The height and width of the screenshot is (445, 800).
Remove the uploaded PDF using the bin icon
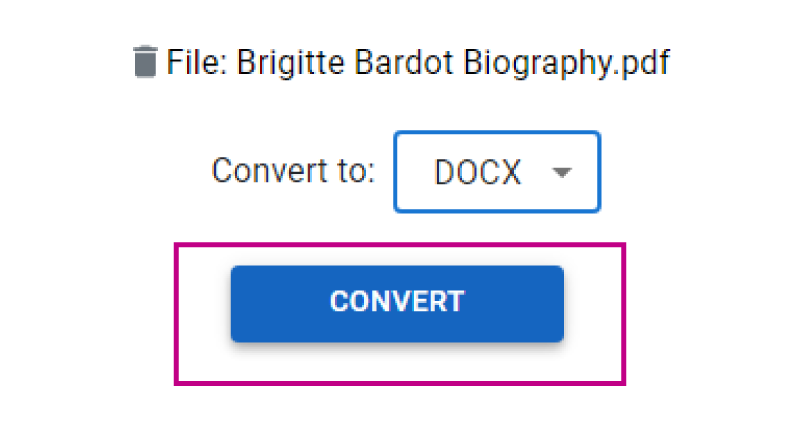pos(145,62)
